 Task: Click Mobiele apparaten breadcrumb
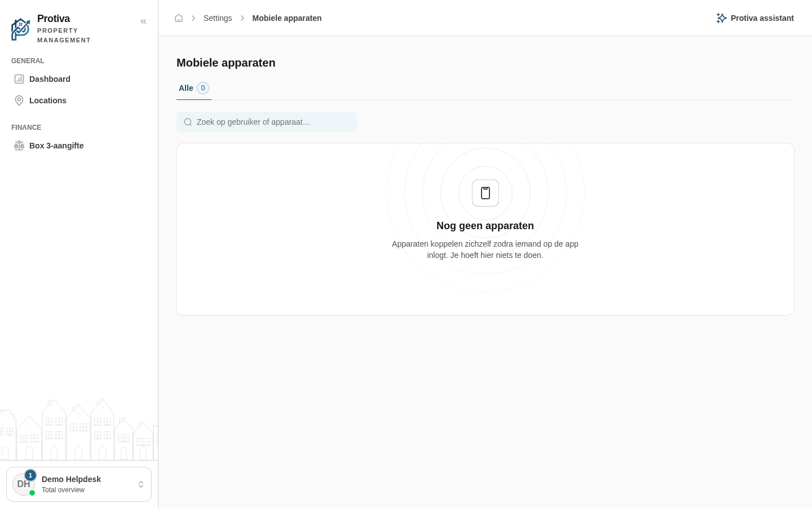287,18
